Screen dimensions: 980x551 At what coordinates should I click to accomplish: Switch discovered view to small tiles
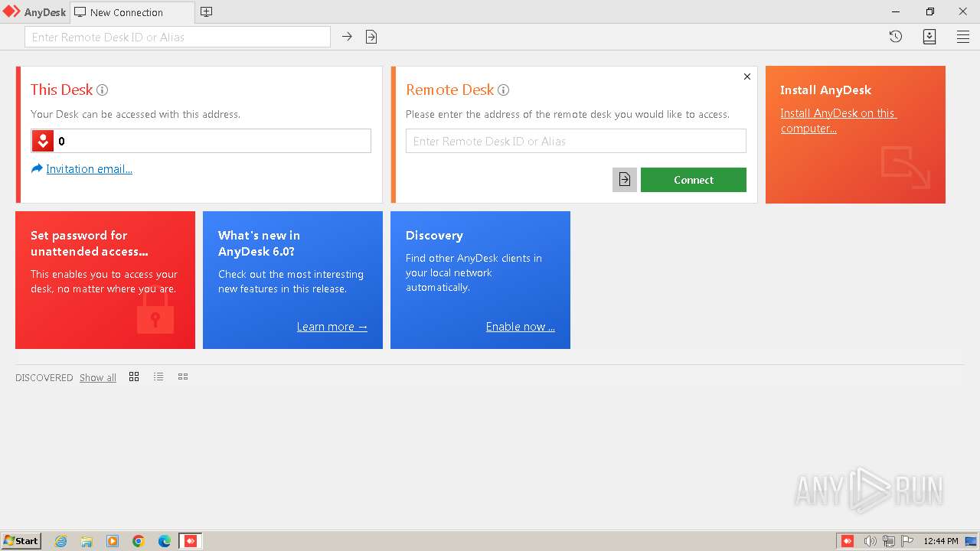click(183, 377)
